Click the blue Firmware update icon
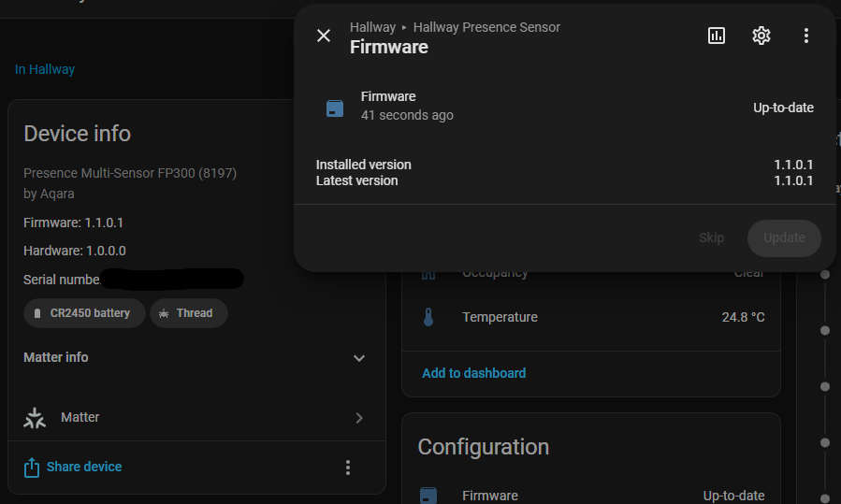Screen dimensions: 841x504 [x=335, y=108]
